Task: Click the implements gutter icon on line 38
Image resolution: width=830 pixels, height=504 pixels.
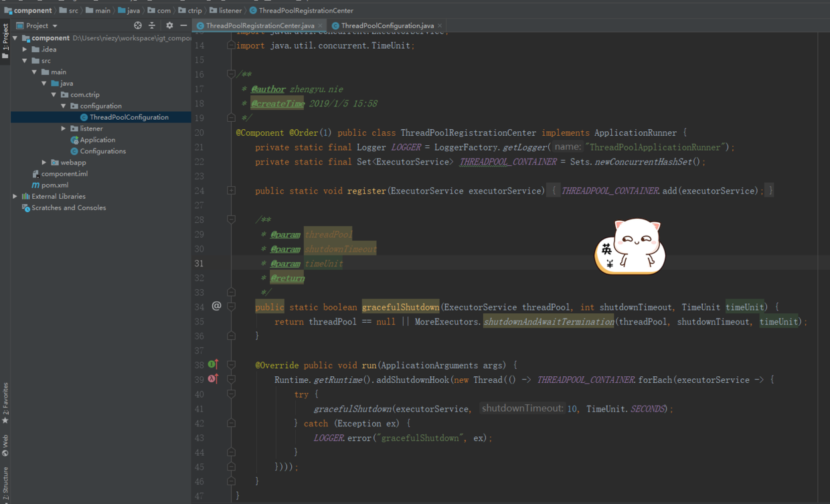Action: pyautogui.click(x=213, y=364)
